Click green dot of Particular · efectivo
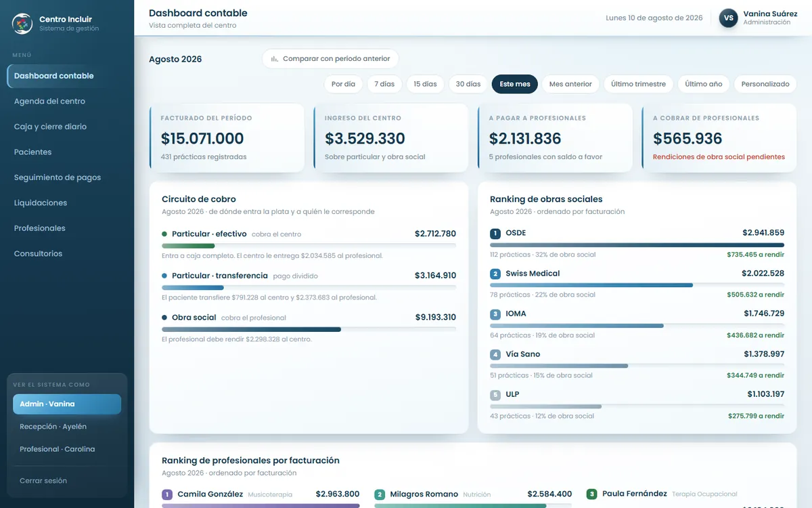The height and width of the screenshot is (508, 812). click(x=164, y=234)
